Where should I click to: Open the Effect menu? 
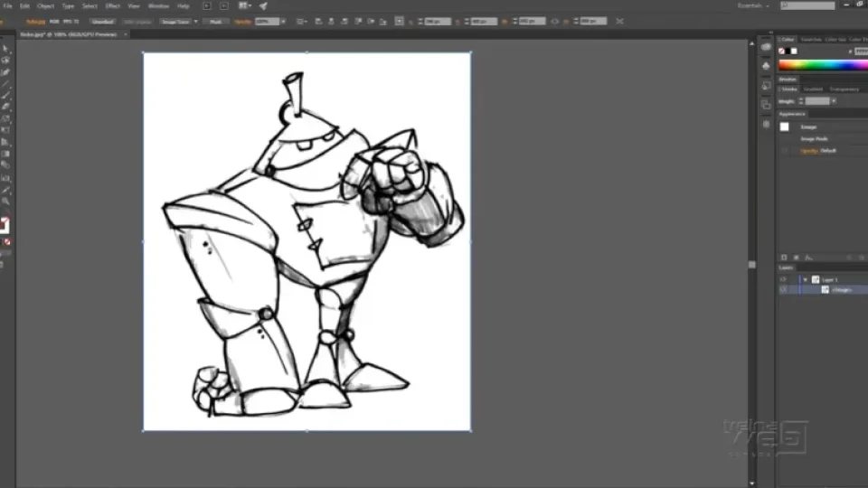point(112,6)
